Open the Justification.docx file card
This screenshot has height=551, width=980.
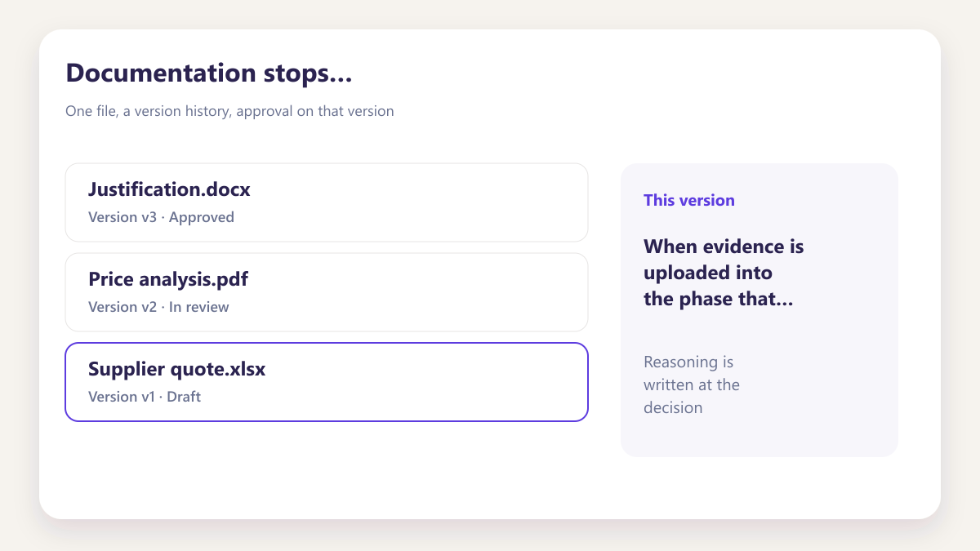tap(327, 202)
